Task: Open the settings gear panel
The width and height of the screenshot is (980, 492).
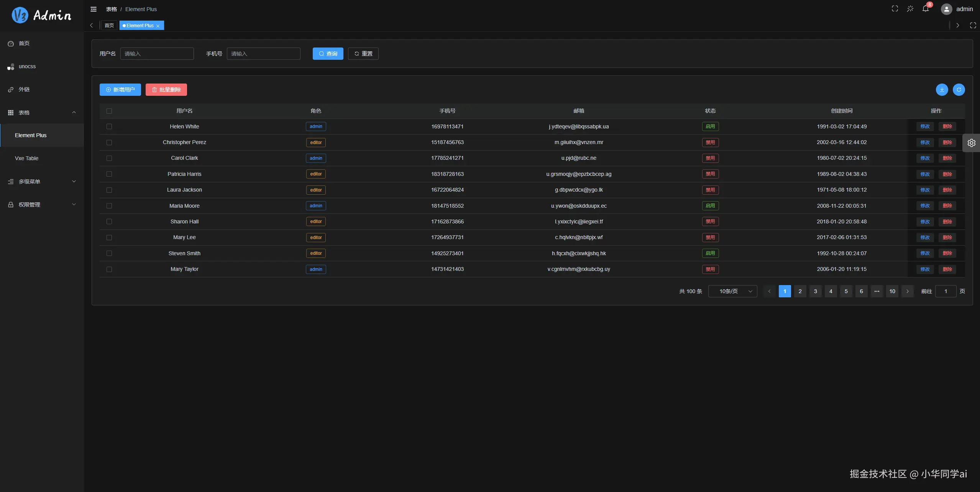Action: tap(971, 143)
